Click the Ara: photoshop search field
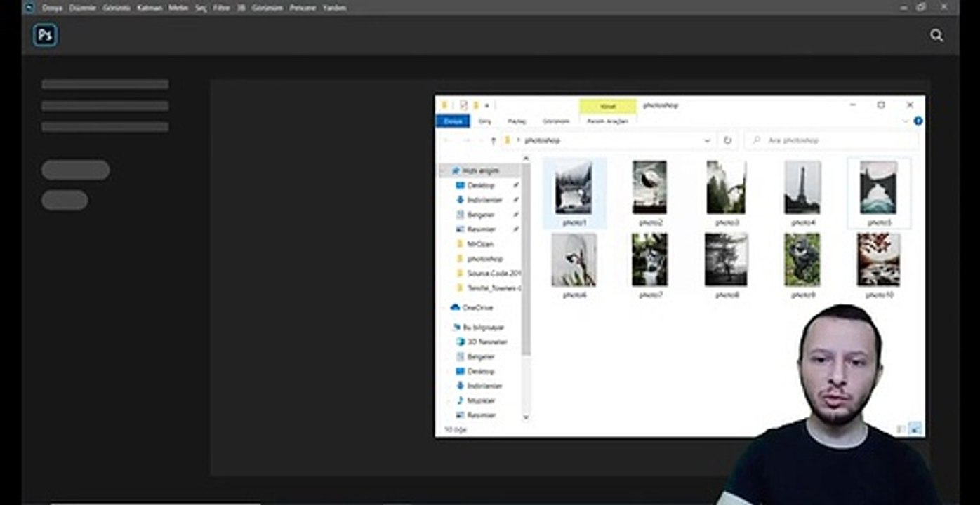The image size is (980, 505). point(831,140)
